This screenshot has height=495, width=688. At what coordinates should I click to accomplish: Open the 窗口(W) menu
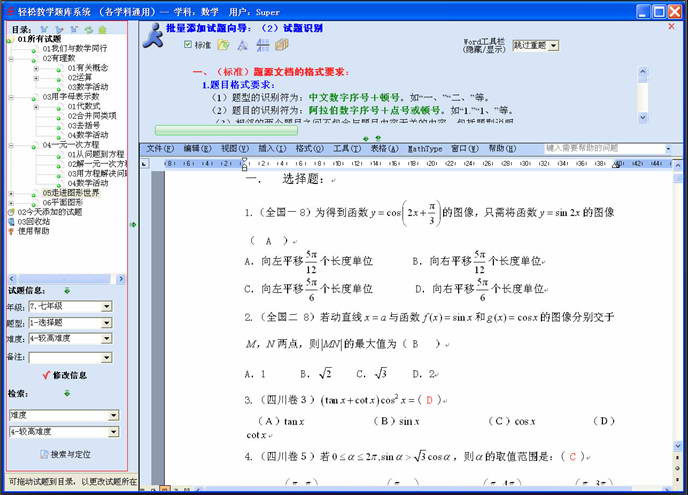pos(465,149)
